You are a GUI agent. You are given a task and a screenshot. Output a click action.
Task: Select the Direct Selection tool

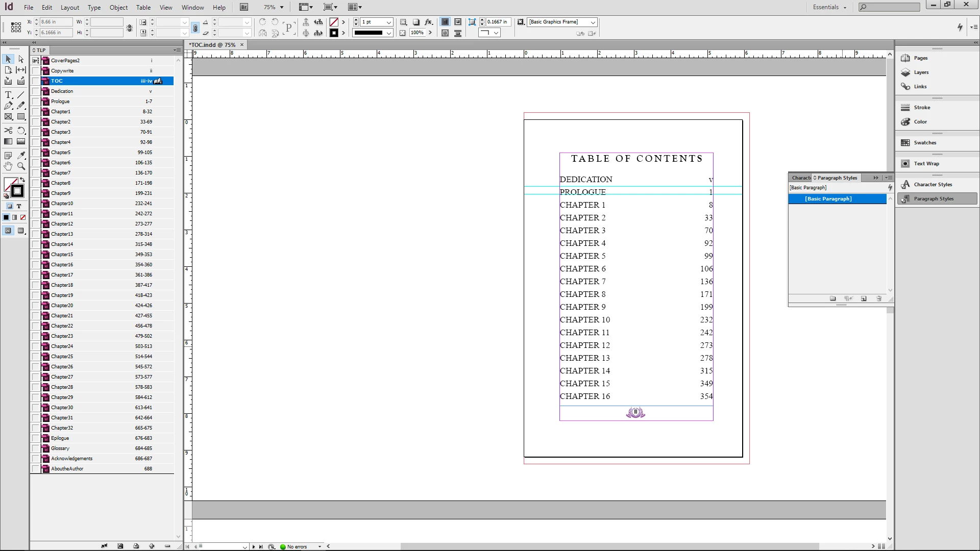point(21,59)
